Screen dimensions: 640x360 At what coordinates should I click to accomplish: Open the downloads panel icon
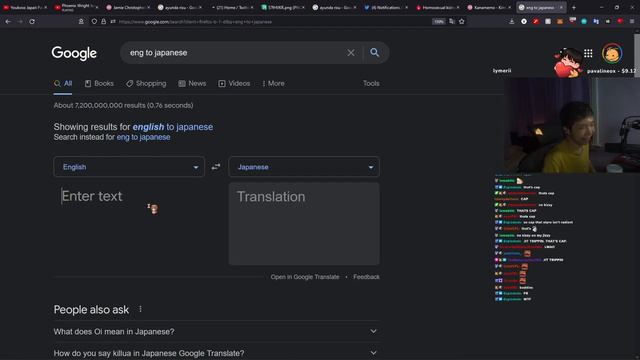(x=511, y=22)
